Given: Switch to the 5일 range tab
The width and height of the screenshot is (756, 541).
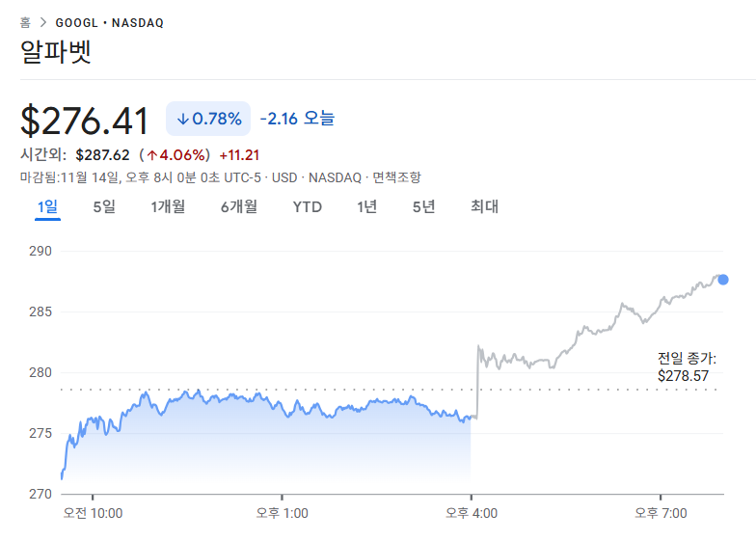Looking at the screenshot, I should (103, 206).
